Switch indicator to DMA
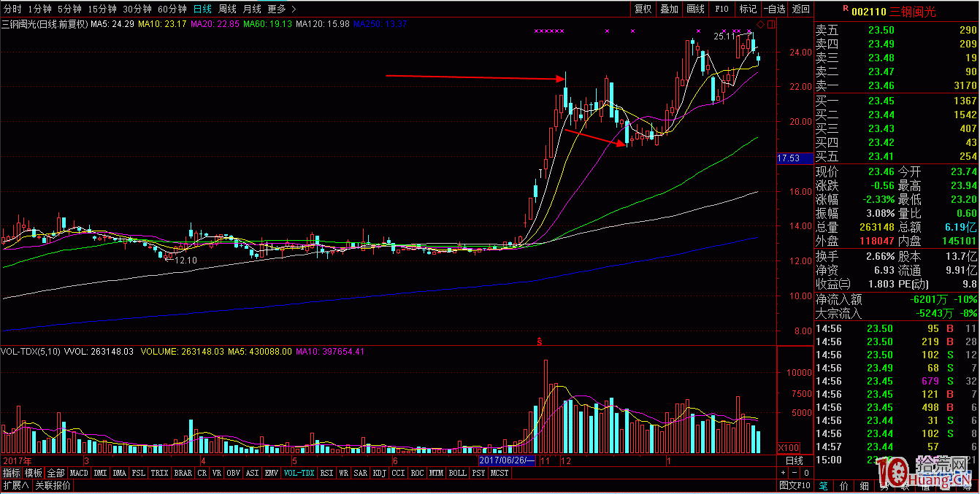Viewport: 980px width, 494px height. click(119, 473)
